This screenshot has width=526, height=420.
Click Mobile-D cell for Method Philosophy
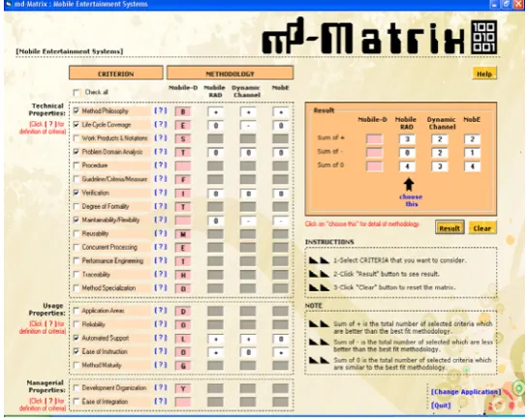click(183, 112)
